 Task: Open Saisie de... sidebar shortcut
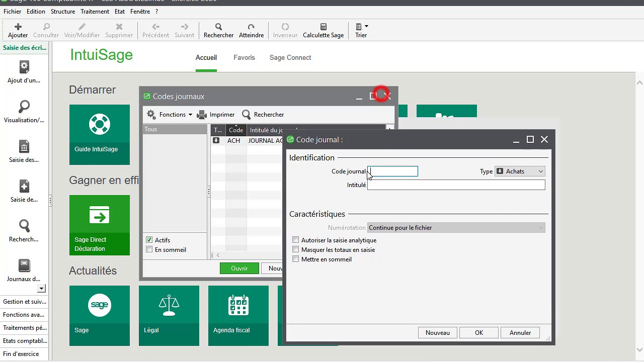click(24, 191)
